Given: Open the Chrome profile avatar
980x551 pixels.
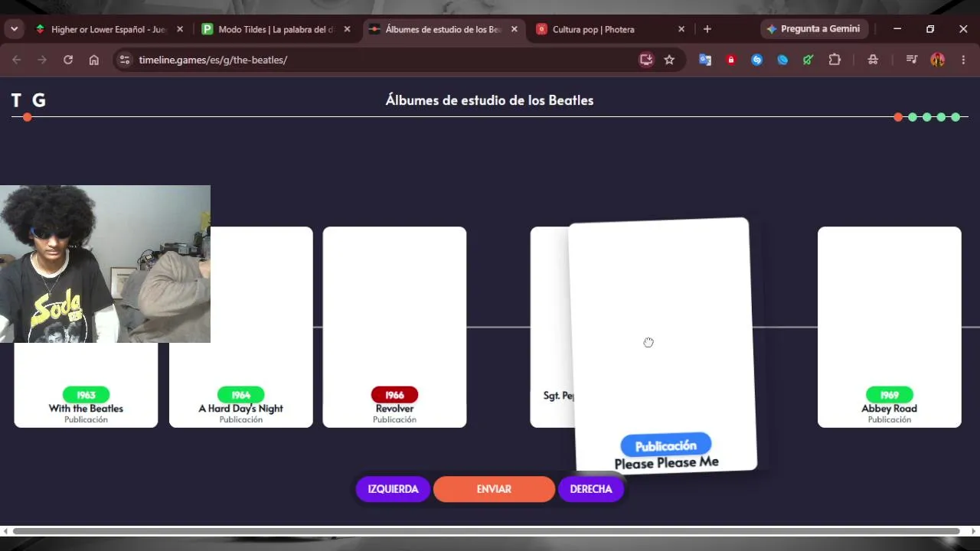Looking at the screenshot, I should 937,60.
